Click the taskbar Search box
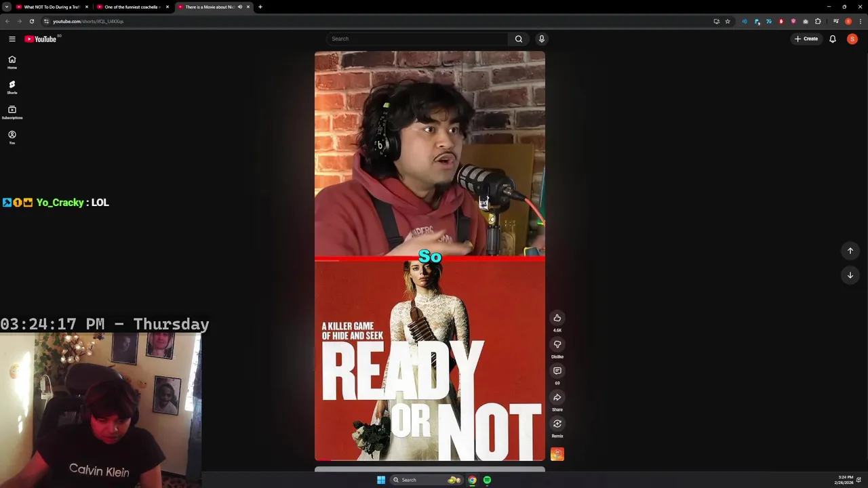868x488 pixels. click(426, 480)
